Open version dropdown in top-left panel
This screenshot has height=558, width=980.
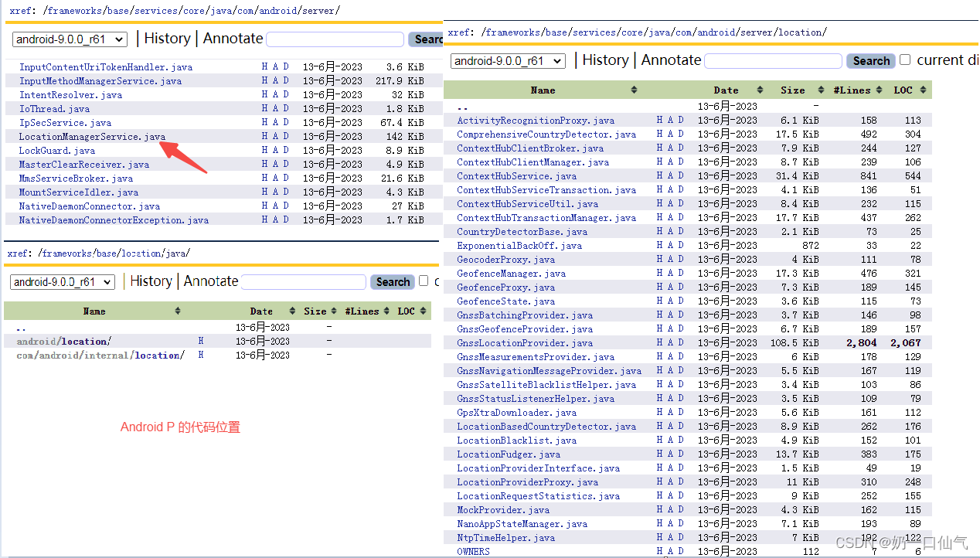pos(70,39)
